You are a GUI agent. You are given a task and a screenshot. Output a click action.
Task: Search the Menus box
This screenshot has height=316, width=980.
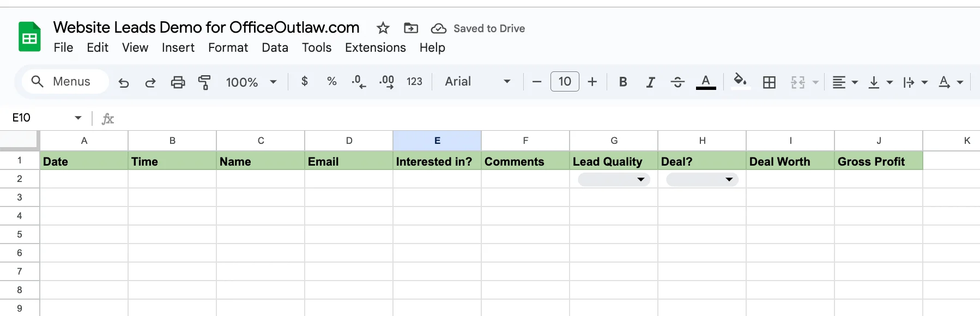65,81
